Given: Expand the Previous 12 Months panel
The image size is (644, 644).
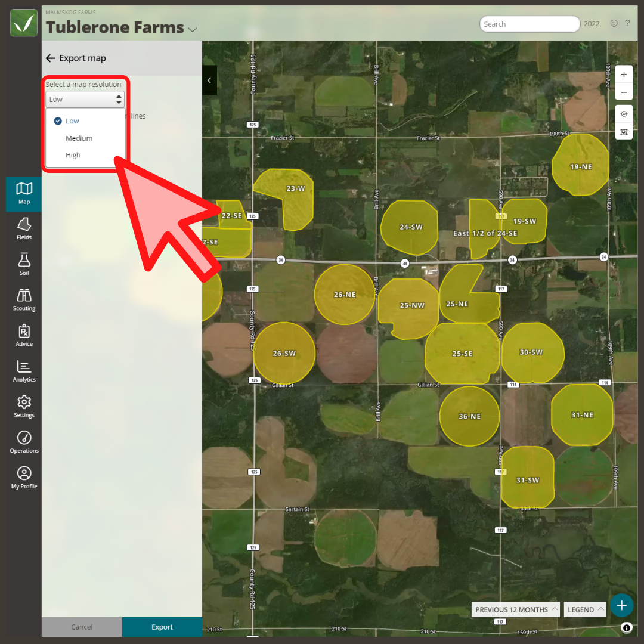Looking at the screenshot, I should click(515, 609).
